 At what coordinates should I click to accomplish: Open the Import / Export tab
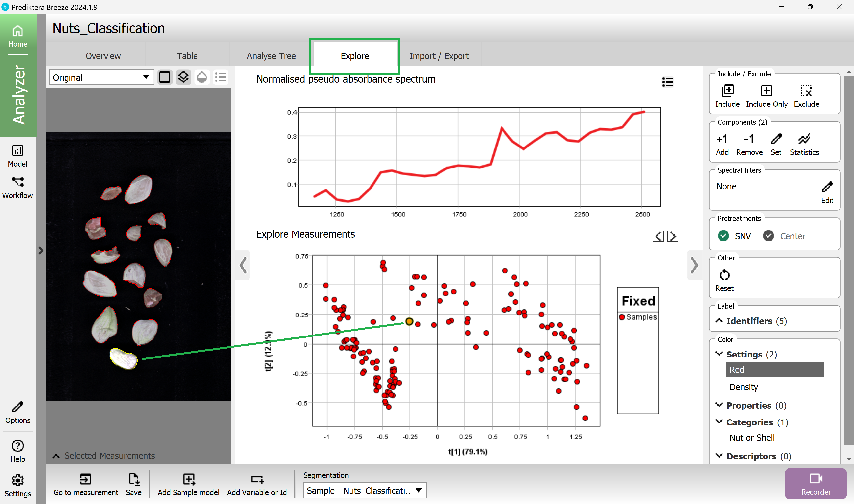point(438,56)
